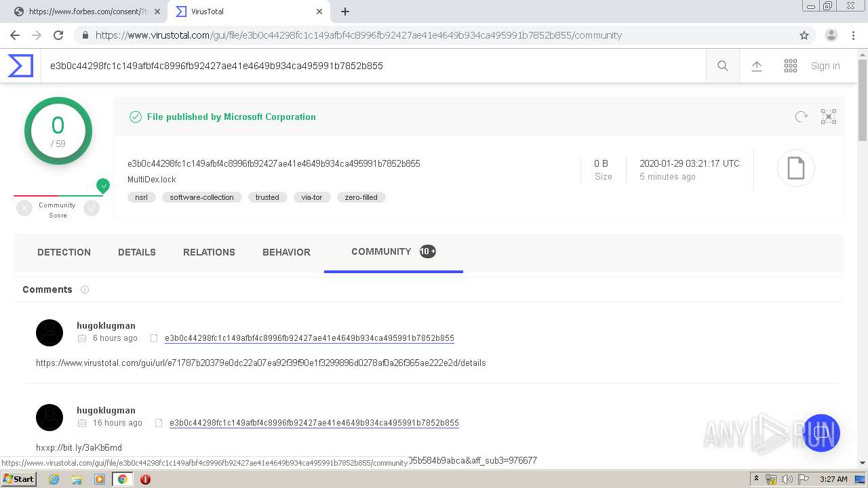Viewport: 868px width, 488px height.
Task: Open the hash link in the 16 hours ago comment
Action: tap(314, 423)
